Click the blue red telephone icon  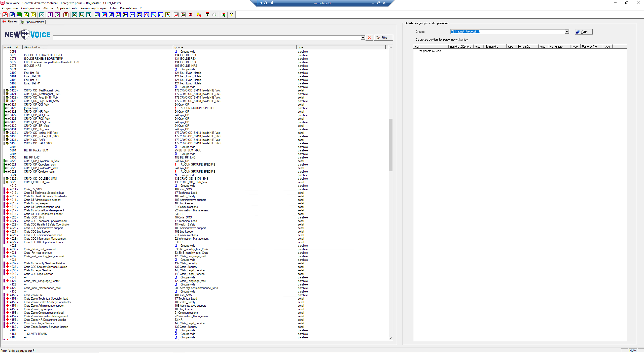tap(104, 15)
